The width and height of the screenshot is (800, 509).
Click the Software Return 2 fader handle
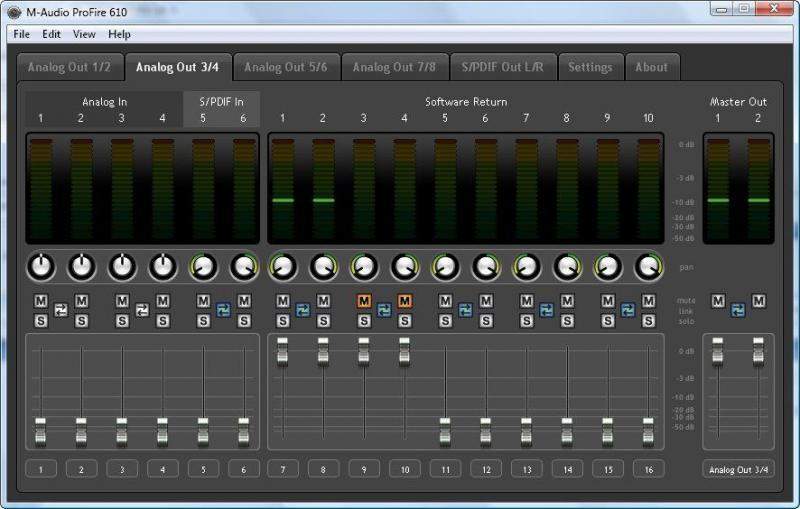[x=323, y=351]
